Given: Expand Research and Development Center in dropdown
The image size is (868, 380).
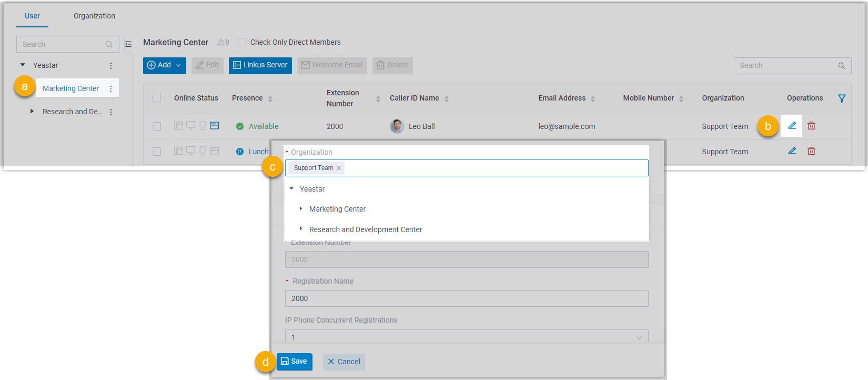Looking at the screenshot, I should pos(301,229).
